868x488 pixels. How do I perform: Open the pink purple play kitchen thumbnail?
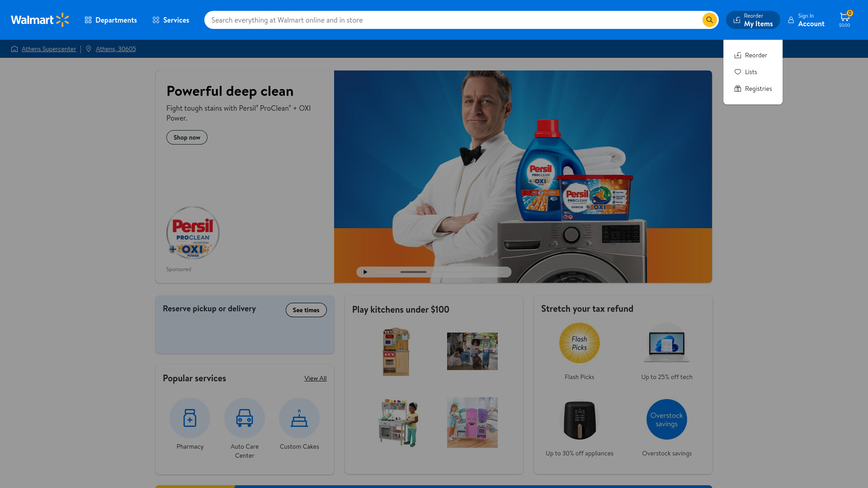pos(472,422)
